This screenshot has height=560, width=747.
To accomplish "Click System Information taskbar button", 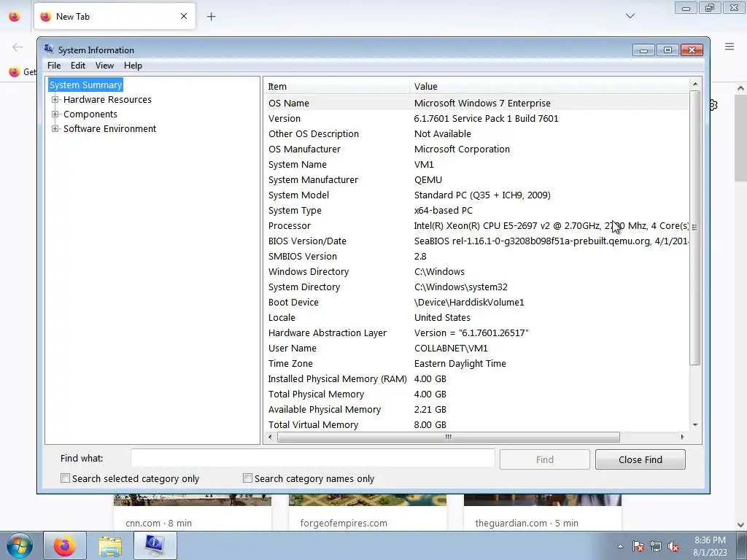I will pyautogui.click(x=155, y=545).
